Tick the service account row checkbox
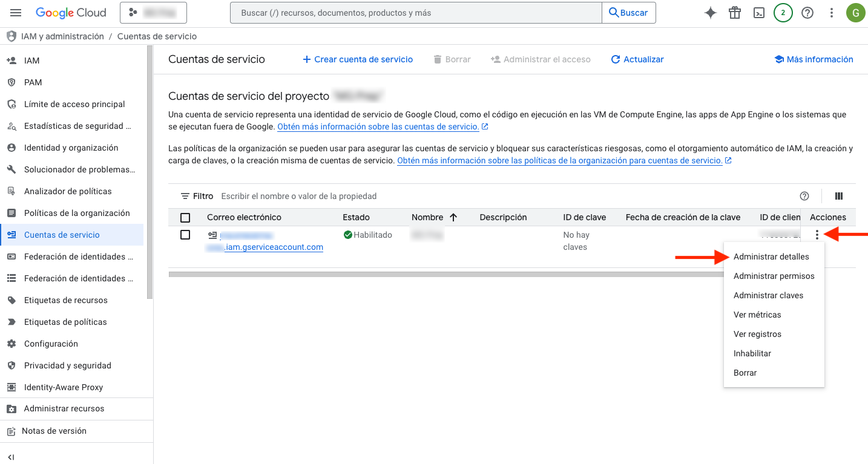Image resolution: width=868 pixels, height=464 pixels. pos(185,235)
